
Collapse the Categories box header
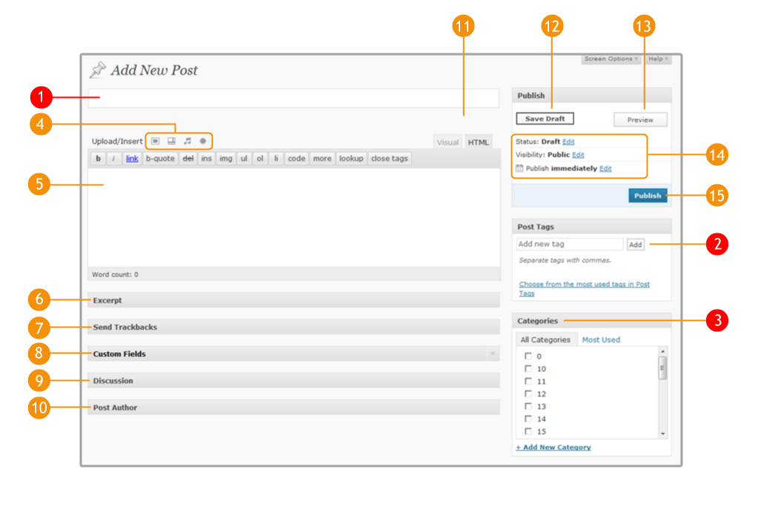coord(591,321)
